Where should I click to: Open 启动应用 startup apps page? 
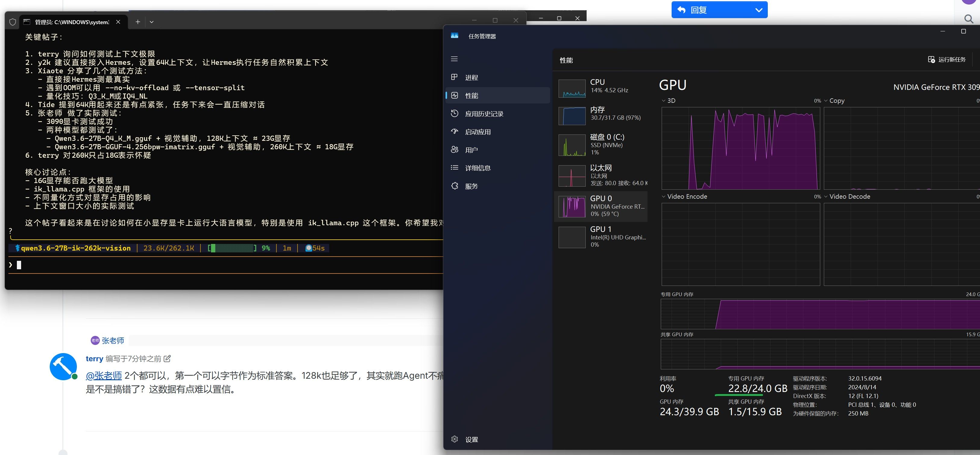(x=498, y=132)
